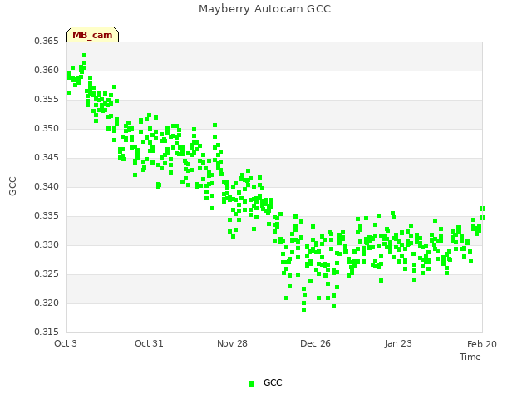Click the green GCC legend marker
Viewport: 532px width, 399px height.
click(x=251, y=383)
